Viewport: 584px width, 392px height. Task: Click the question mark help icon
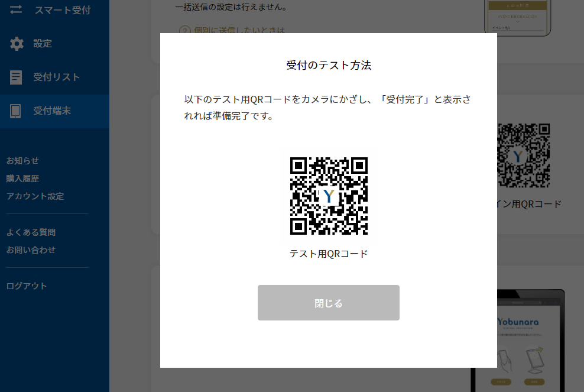[185, 30]
